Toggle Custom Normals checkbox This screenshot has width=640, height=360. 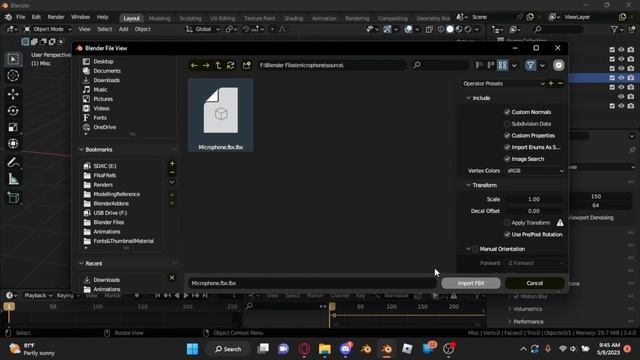(507, 112)
